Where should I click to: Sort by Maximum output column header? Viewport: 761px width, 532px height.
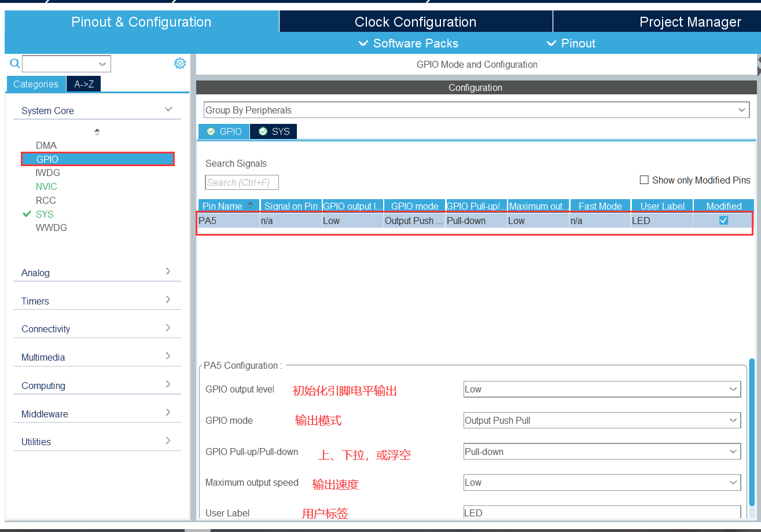click(x=538, y=206)
